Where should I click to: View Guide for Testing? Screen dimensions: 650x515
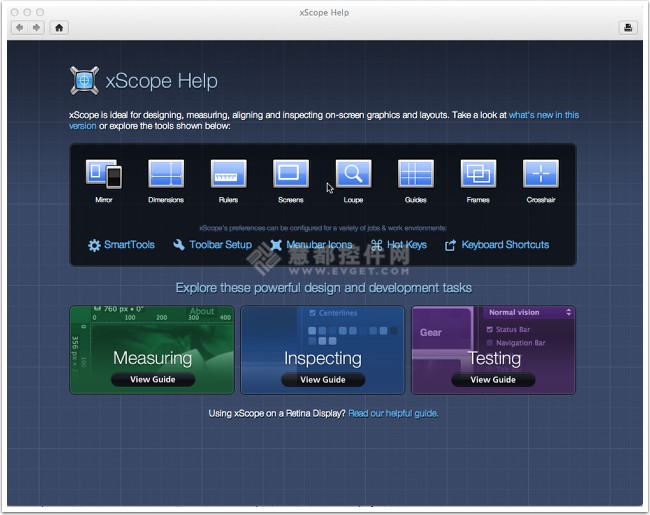click(493, 379)
